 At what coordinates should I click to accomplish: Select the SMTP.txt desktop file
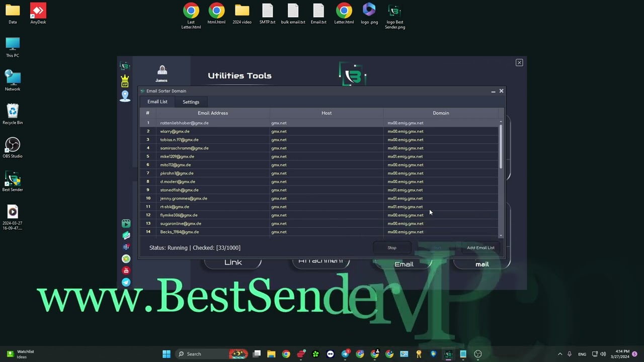267,14
